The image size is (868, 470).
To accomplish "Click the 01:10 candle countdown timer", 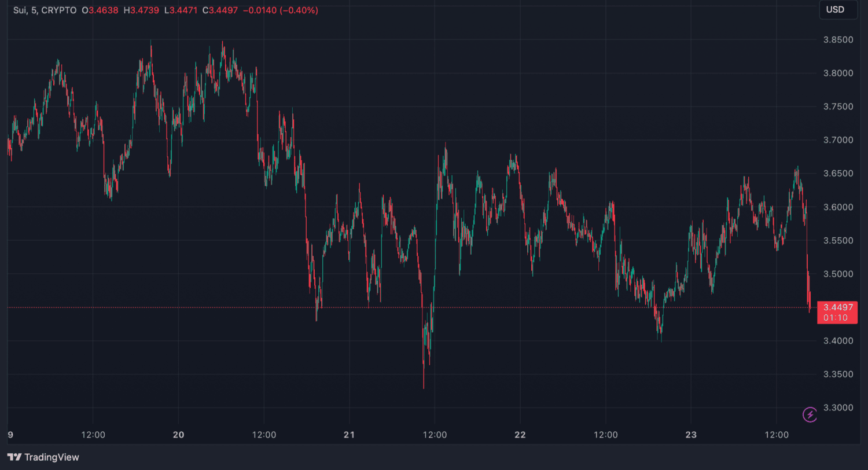I will coord(837,318).
